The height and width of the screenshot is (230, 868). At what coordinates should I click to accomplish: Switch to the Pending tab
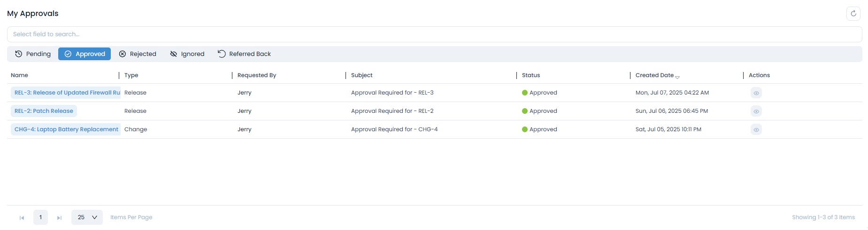[x=33, y=54]
